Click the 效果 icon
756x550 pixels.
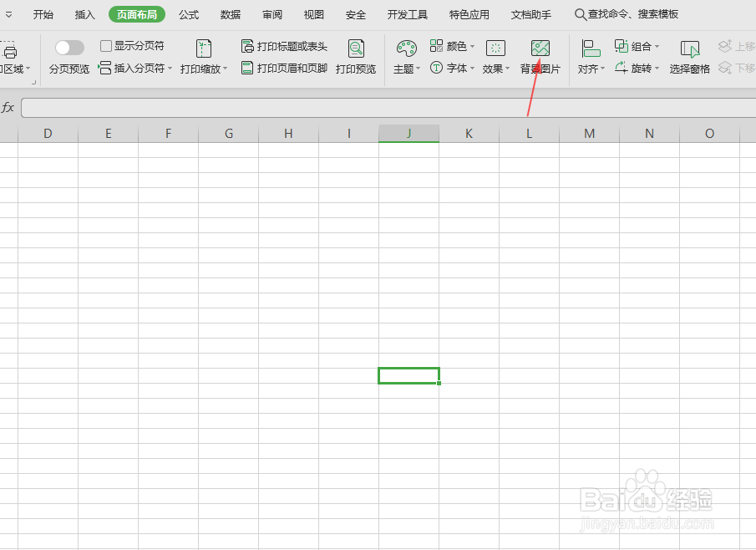(x=495, y=48)
